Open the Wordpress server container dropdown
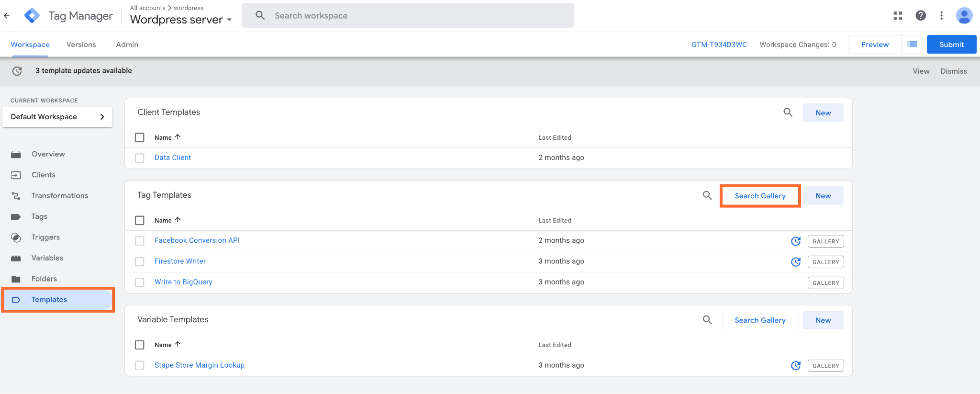This screenshot has height=394, width=980. (x=181, y=20)
